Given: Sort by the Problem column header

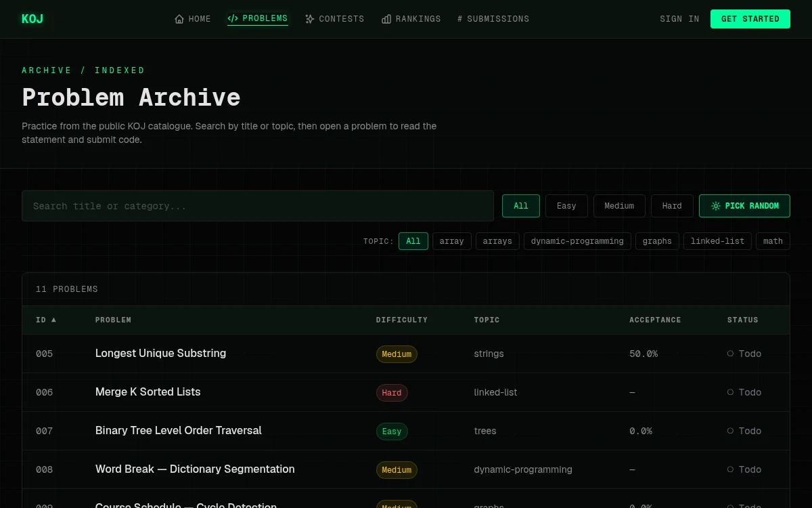Looking at the screenshot, I should [113, 320].
